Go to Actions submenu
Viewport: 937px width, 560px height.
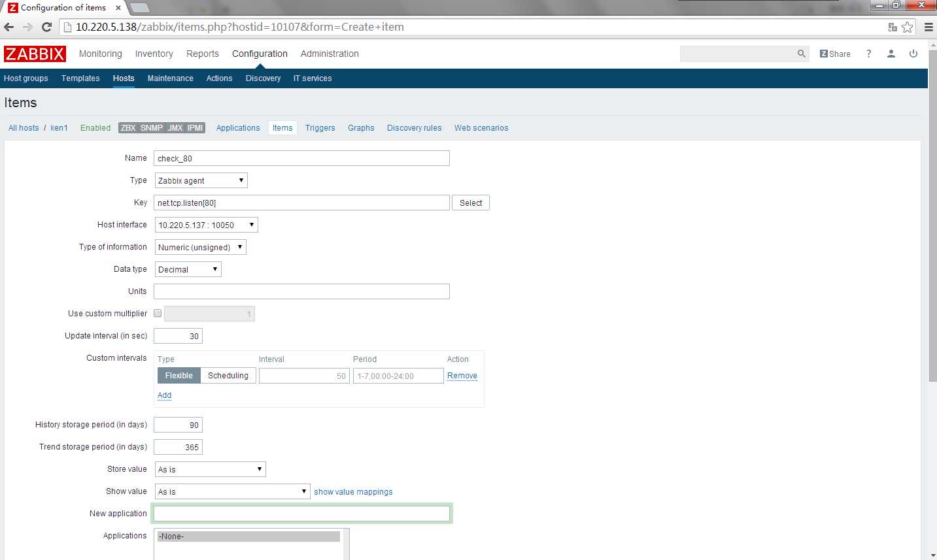coord(219,78)
